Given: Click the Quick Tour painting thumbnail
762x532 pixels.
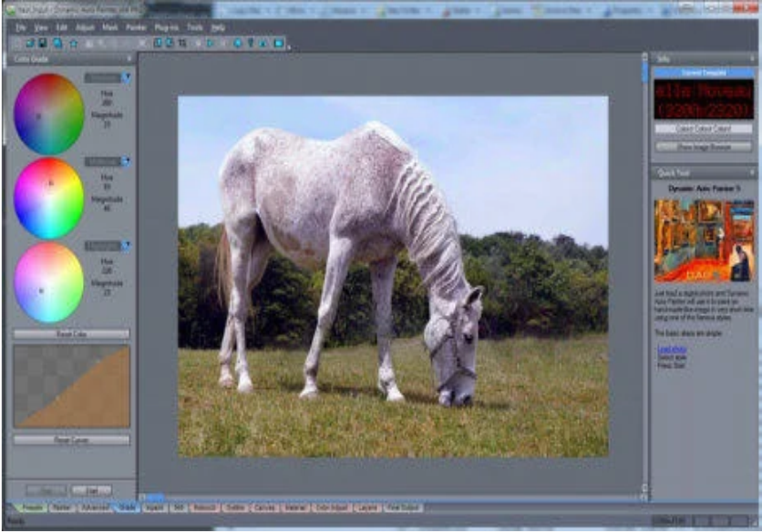Looking at the screenshot, I should (x=704, y=240).
